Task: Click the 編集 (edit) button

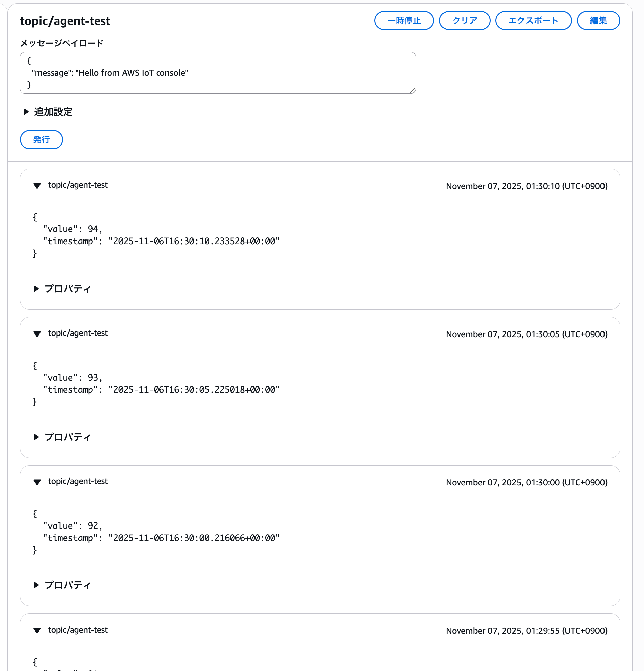Action: tap(598, 20)
